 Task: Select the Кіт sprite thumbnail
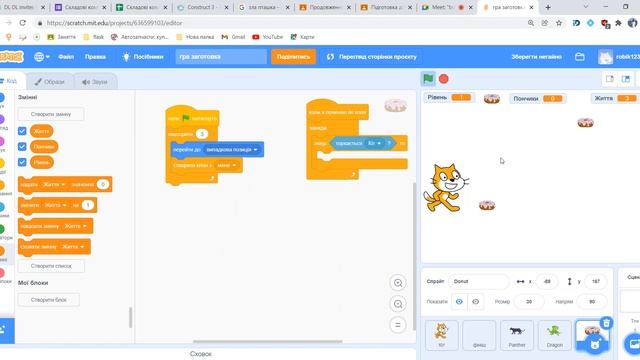click(442, 335)
